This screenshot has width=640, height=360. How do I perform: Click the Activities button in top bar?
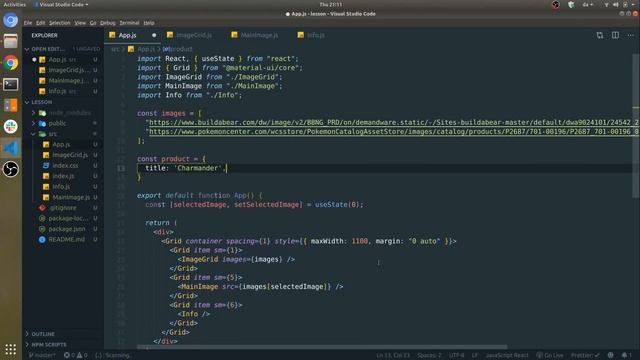coord(14,4)
